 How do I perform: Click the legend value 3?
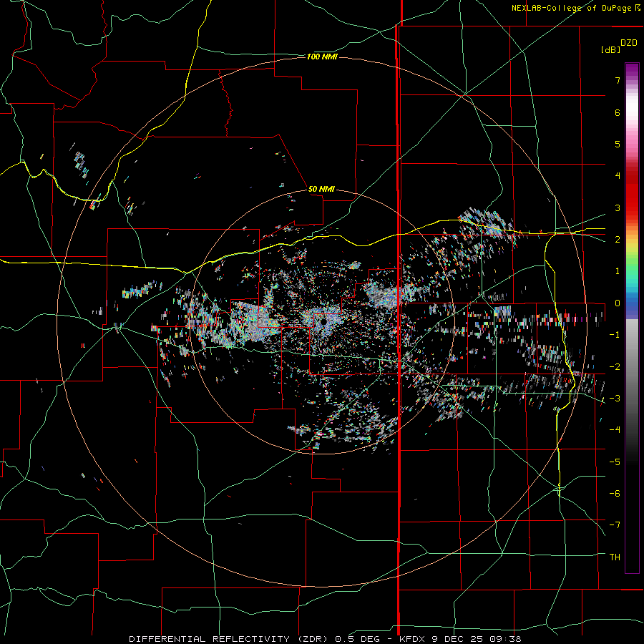618,208
